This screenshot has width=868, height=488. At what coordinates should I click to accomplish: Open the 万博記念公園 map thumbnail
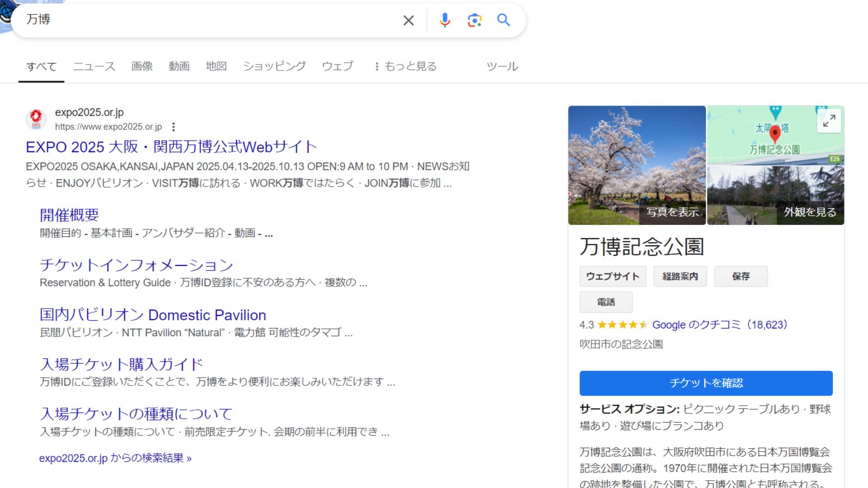776,135
